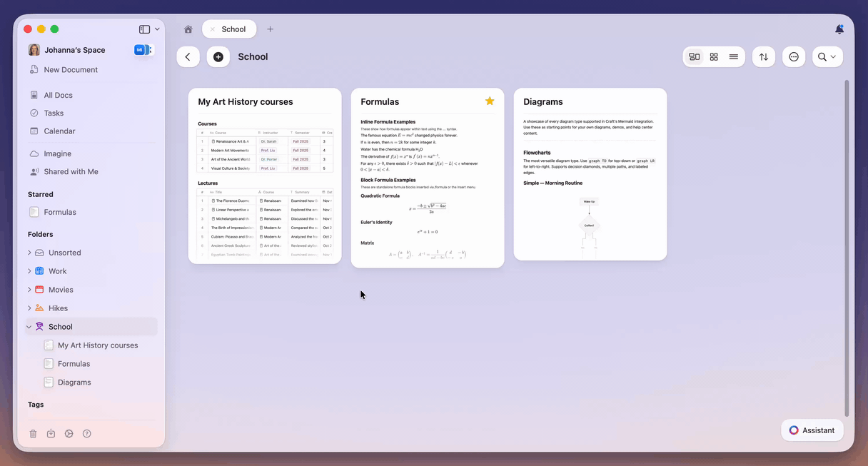
Task: Open the Assistant button
Action: (812, 430)
